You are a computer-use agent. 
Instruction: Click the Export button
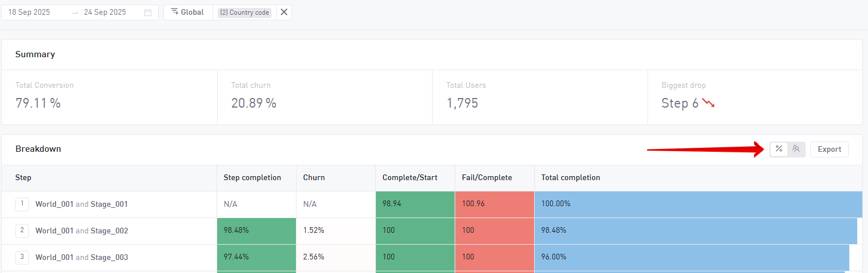pyautogui.click(x=829, y=150)
